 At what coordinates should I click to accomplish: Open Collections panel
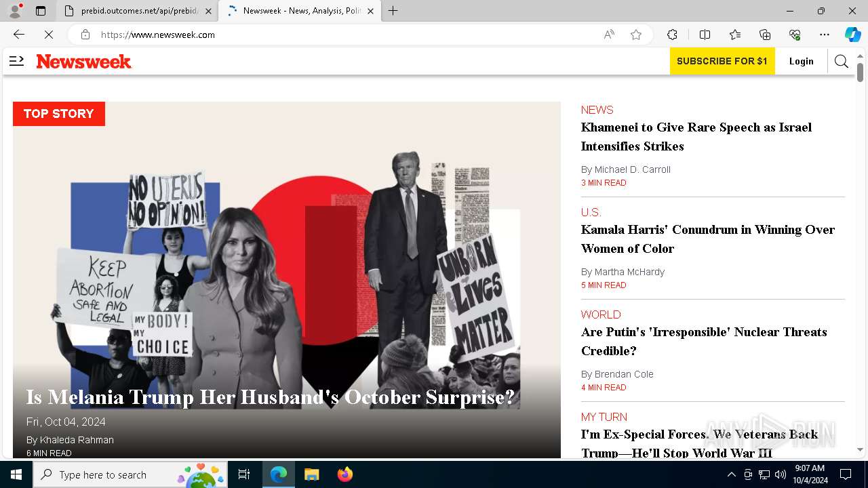tap(765, 35)
